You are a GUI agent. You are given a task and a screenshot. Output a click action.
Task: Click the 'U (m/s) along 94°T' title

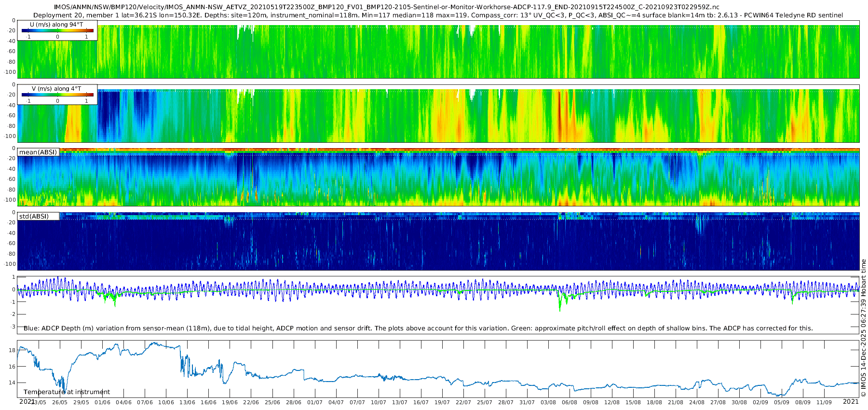click(56, 24)
